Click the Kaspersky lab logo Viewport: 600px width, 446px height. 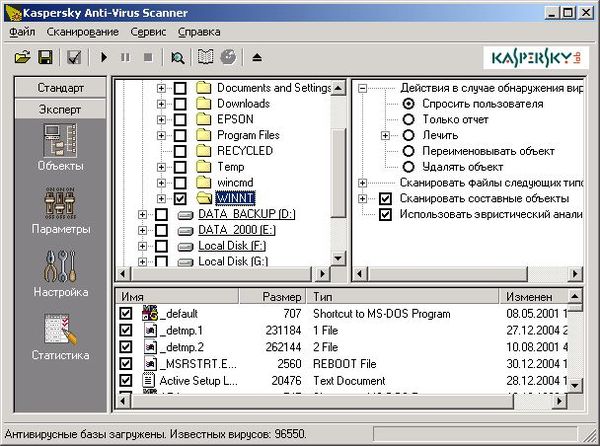click(536, 58)
